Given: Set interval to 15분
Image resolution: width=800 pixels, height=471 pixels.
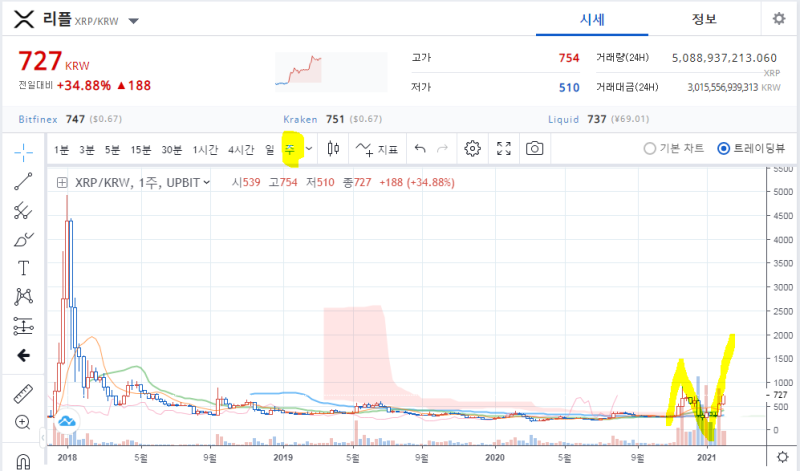Looking at the screenshot, I should 141,150.
